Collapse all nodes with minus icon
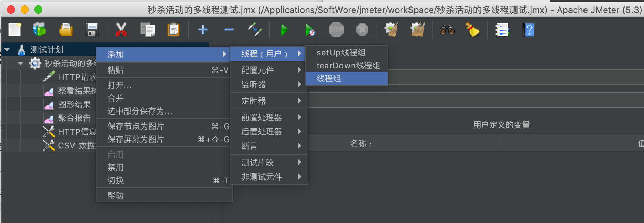The height and width of the screenshot is (223, 644). pyautogui.click(x=229, y=29)
